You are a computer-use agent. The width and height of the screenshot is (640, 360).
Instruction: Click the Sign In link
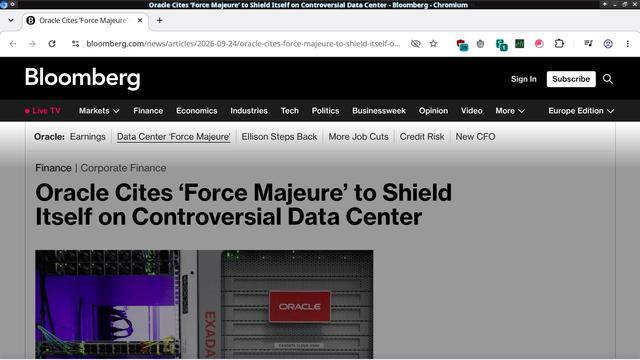524,79
